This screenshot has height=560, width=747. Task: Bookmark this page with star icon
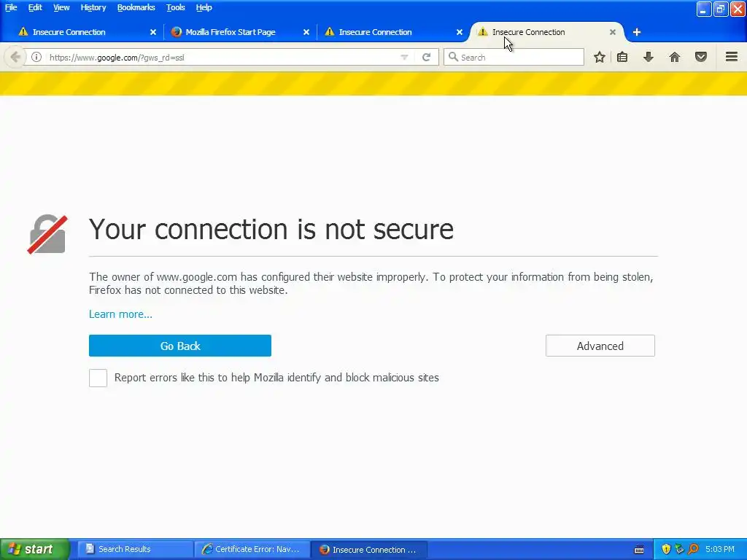click(x=600, y=57)
